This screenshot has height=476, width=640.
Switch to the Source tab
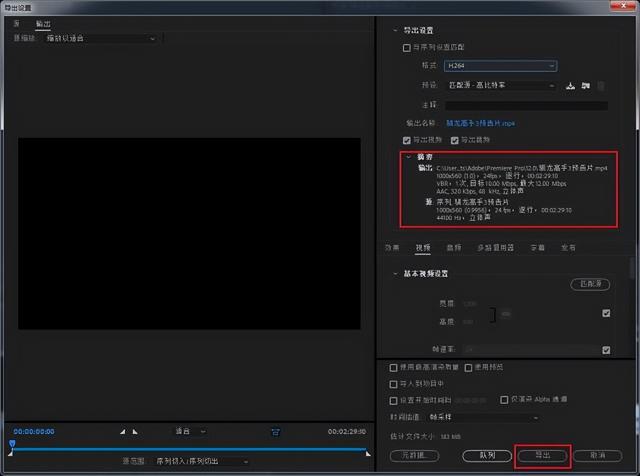(17, 24)
